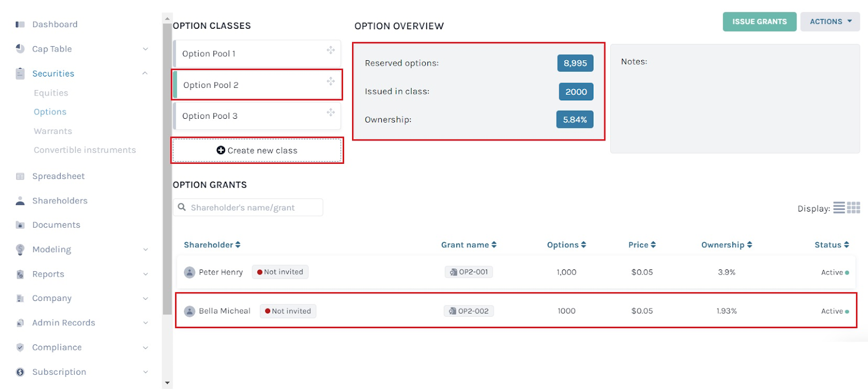Expand the Compliance menu chevron
This screenshot has height=391, width=868.
point(145,347)
